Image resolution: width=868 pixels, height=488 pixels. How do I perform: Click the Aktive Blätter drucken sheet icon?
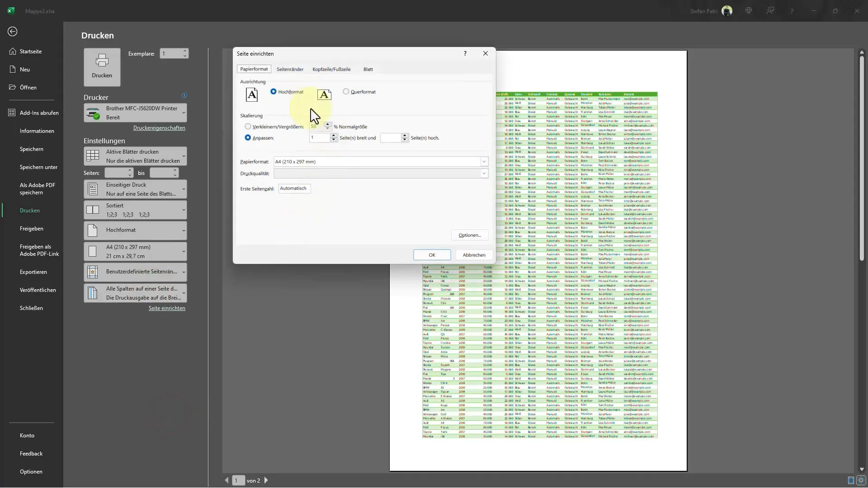(x=93, y=156)
